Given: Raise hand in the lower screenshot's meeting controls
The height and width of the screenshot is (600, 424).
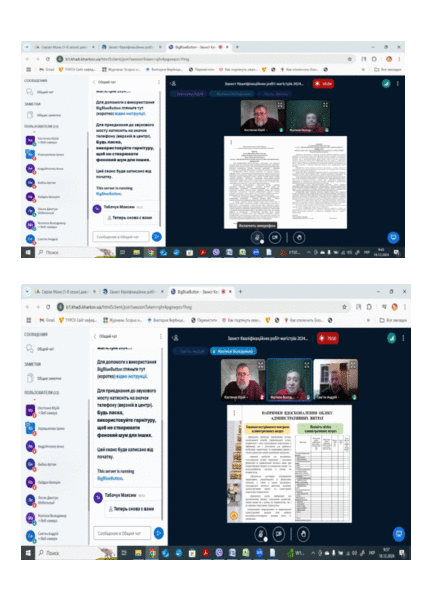Looking at the screenshot, I should click(x=303, y=534).
